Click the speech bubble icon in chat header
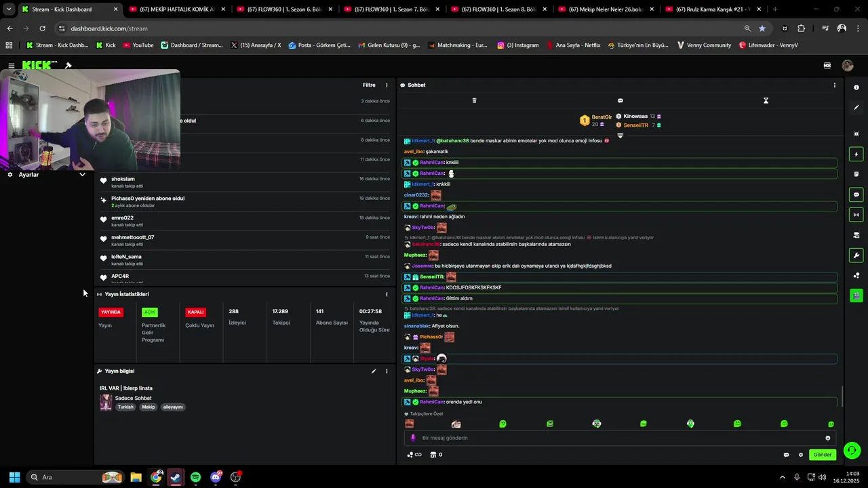Image resolution: width=868 pixels, height=488 pixels. pos(620,100)
